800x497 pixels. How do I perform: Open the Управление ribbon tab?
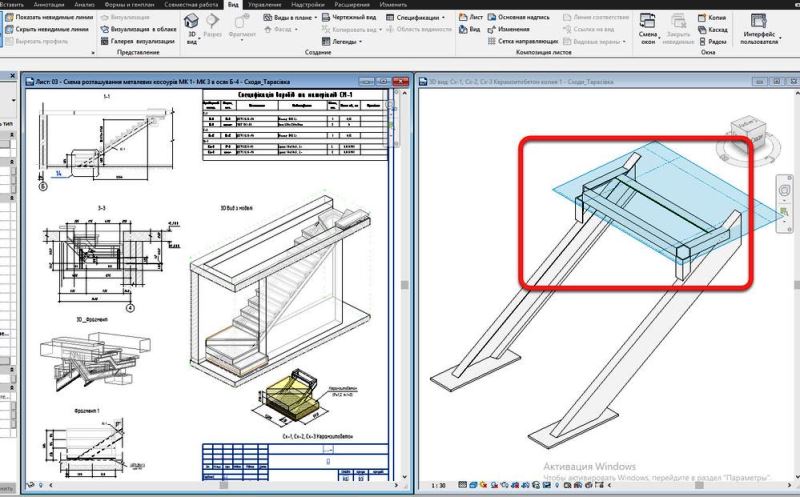coord(264,5)
